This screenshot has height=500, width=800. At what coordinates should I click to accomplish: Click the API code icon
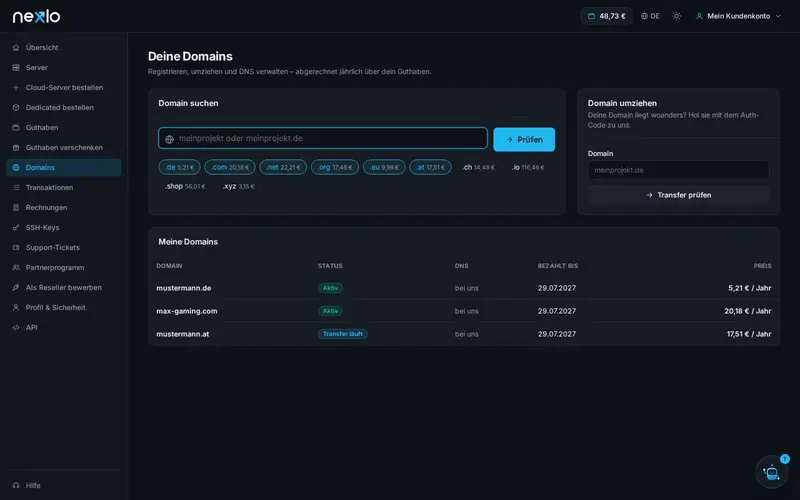click(16, 328)
